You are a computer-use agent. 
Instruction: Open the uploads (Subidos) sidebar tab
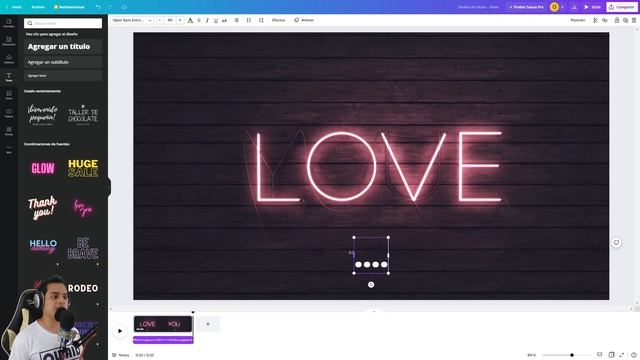pyautogui.click(x=9, y=59)
